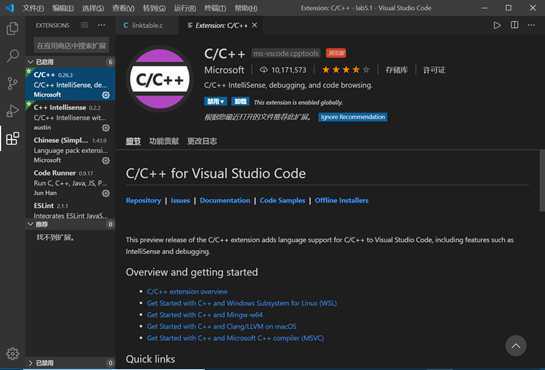Screen dimensions: 545x370
Task: Click gear icon for C++ Intellisense extension
Action: coord(106,128)
